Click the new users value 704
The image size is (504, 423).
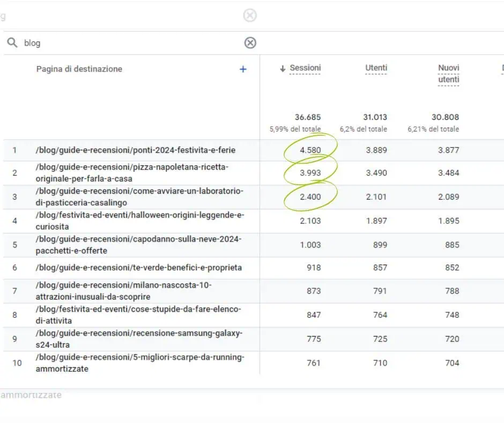point(452,363)
